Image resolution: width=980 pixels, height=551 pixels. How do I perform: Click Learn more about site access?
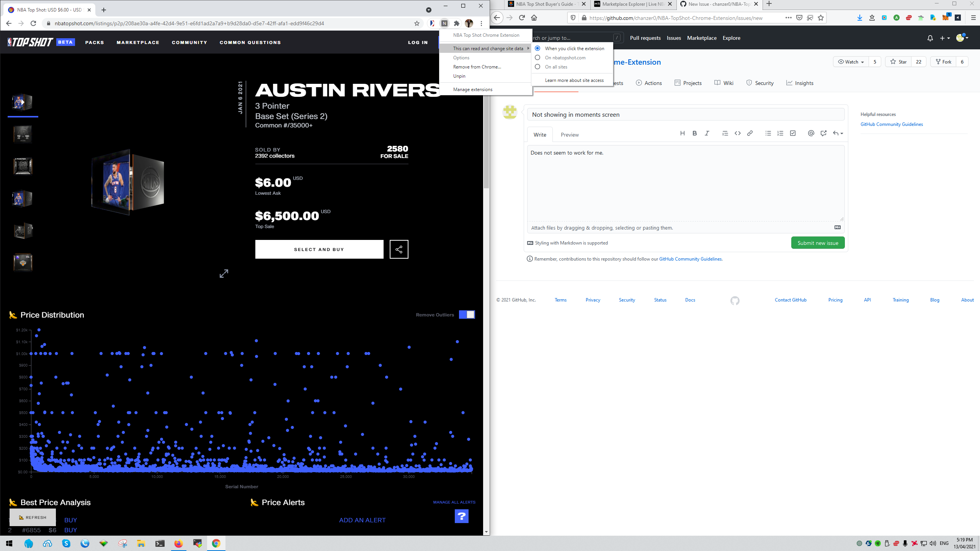point(574,80)
